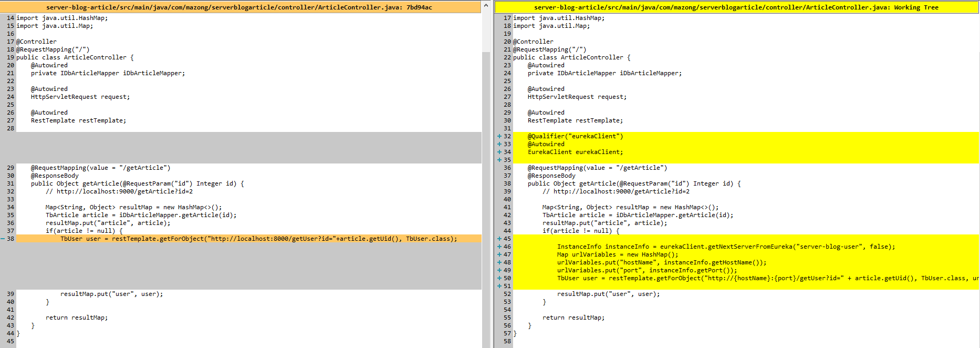Click the plus marker beside line 50
This screenshot has width=980, height=348.
click(x=499, y=278)
